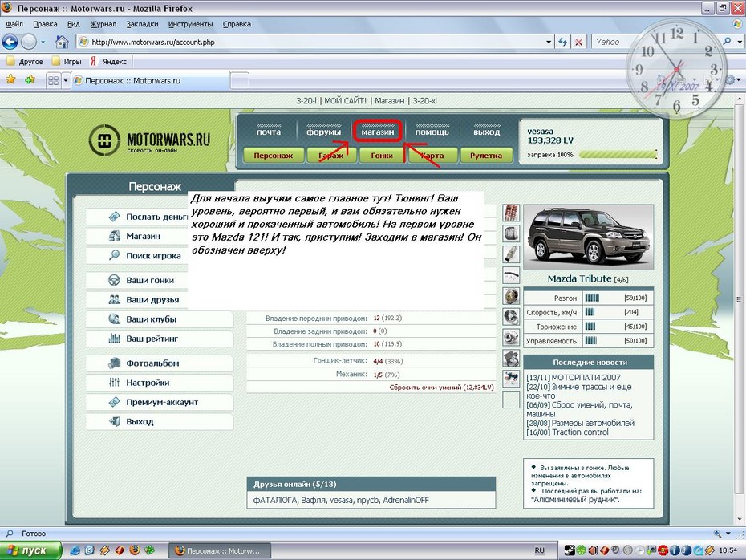Click the sliders icon beside Настройки

(114, 383)
